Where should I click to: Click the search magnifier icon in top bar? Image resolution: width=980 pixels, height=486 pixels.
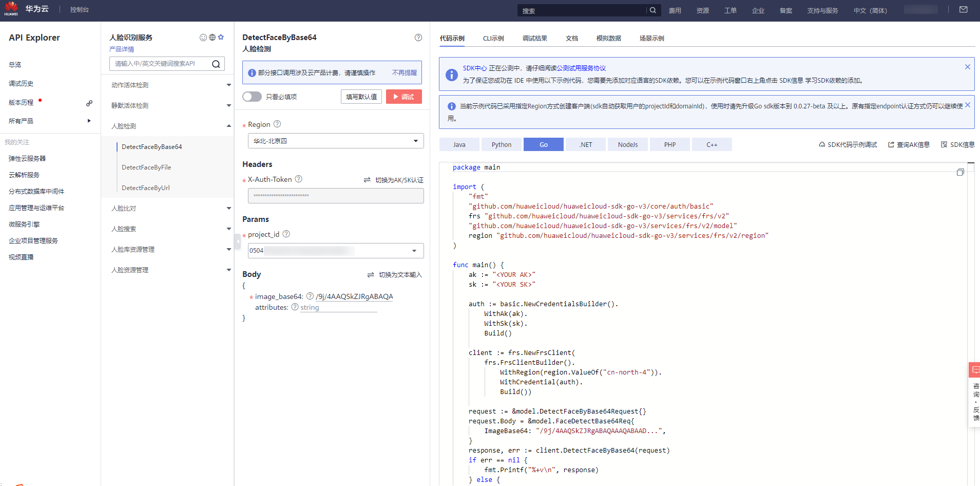pos(653,10)
